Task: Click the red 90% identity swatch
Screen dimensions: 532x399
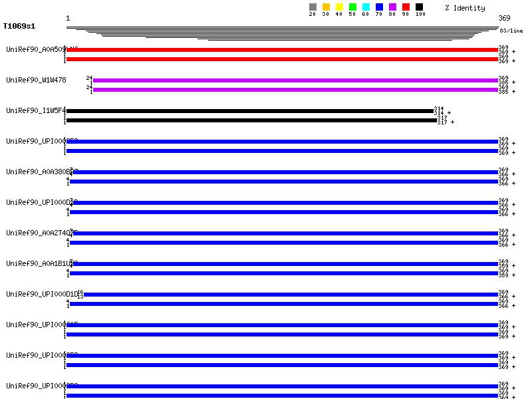Action: (406, 7)
